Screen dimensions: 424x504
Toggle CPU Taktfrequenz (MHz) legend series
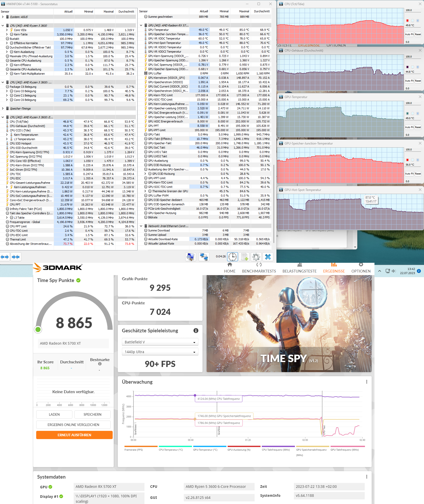click(x=278, y=448)
